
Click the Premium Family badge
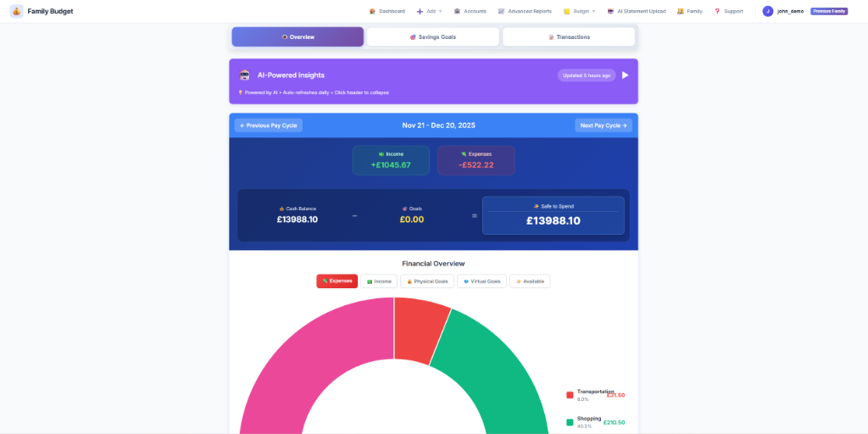[829, 11]
